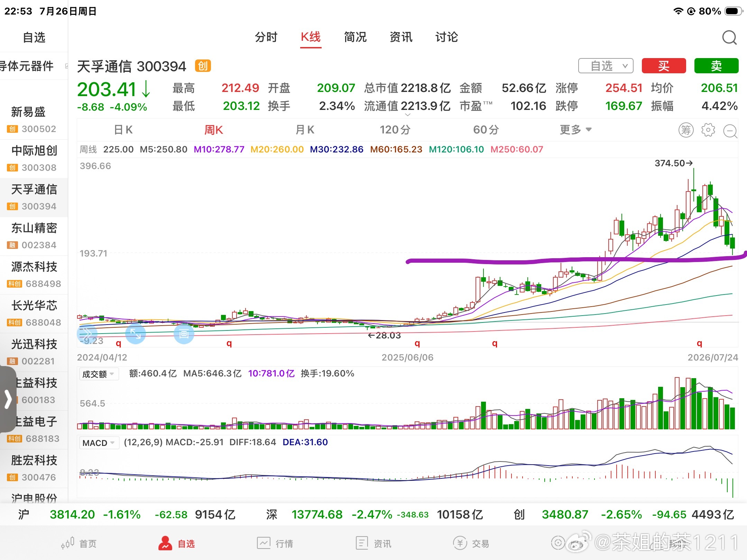This screenshot has width=747, height=560.
Task: Tap the double-chevron bubble on chart
Action: point(85,334)
